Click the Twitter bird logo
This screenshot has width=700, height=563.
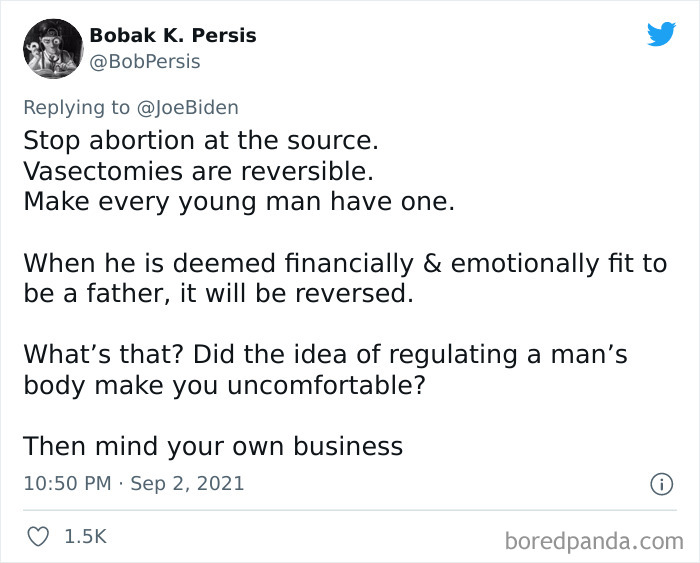pos(661,35)
